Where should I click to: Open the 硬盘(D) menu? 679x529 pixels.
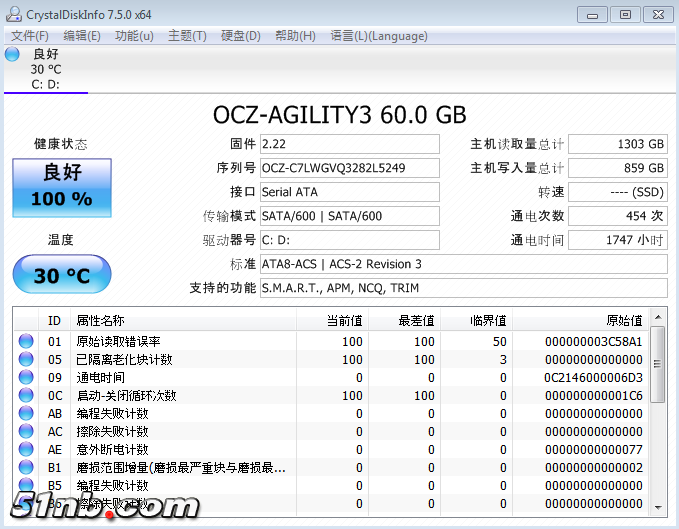tap(241, 36)
